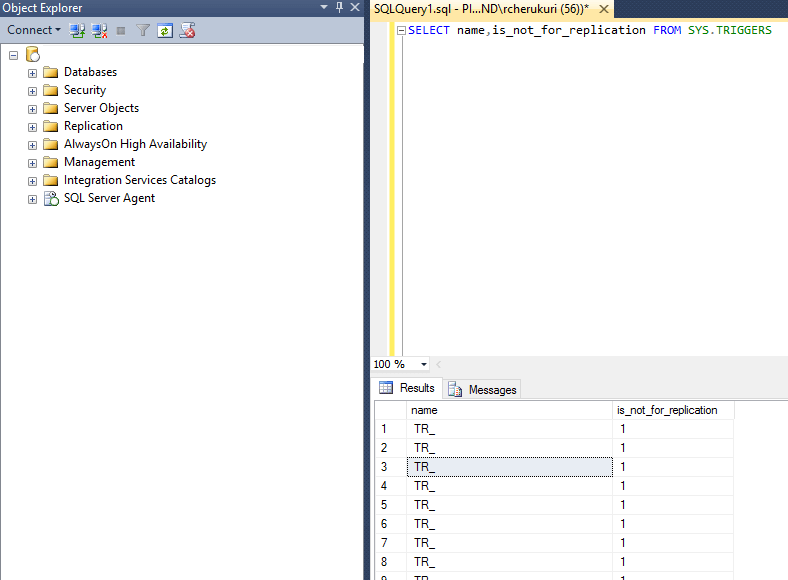
Task: Click the Activity/script icon with red mark
Action: (187, 31)
